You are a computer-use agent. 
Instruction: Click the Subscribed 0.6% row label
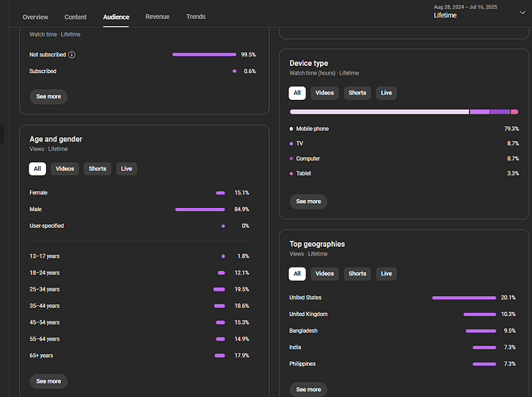pyautogui.click(x=43, y=71)
